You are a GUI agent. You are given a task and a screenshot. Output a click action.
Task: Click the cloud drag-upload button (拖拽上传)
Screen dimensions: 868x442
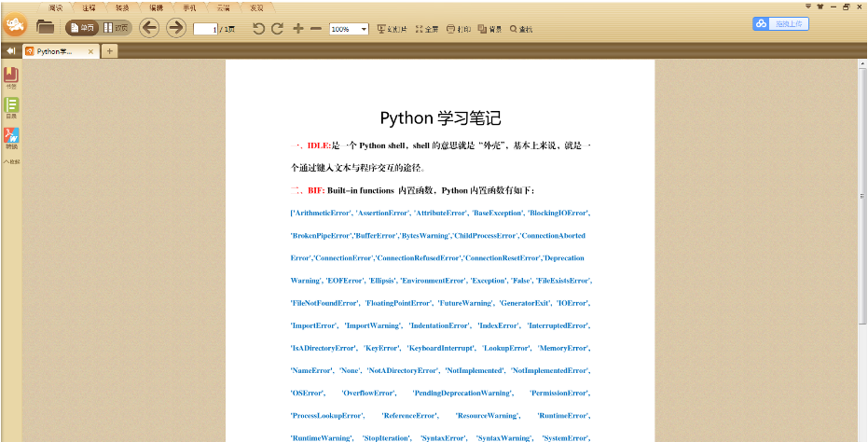[x=780, y=24]
